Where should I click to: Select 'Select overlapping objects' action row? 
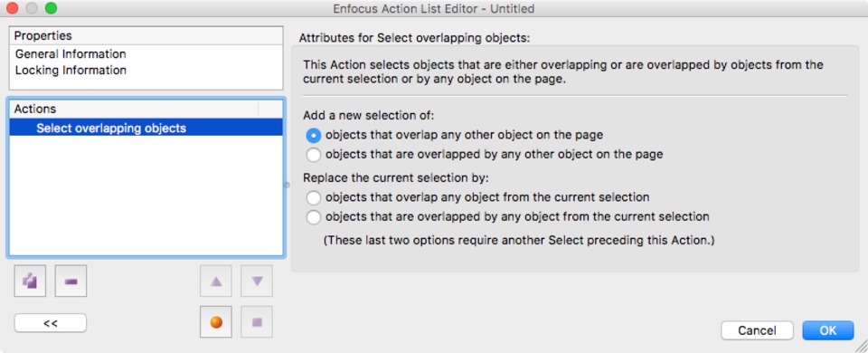pyautogui.click(x=146, y=128)
